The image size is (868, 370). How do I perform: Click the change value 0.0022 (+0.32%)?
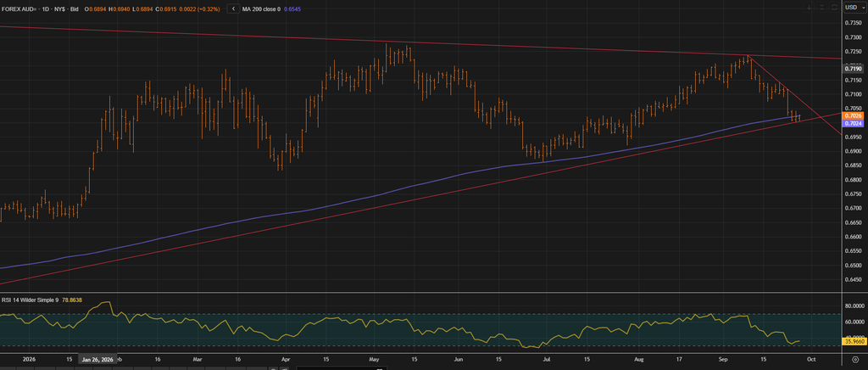(202, 8)
